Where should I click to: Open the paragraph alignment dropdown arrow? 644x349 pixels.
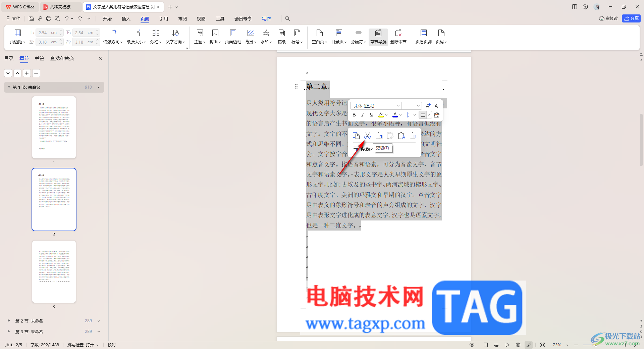pos(429,115)
